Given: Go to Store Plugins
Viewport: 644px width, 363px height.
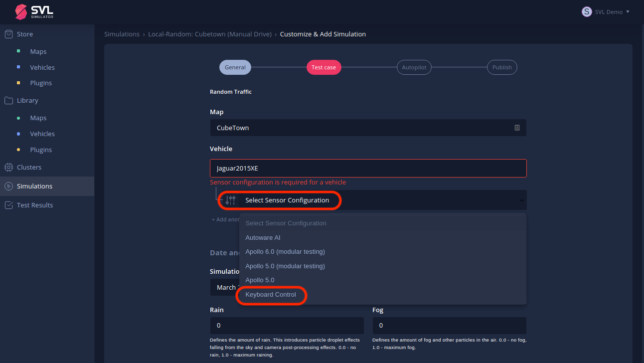Looking at the screenshot, I should (41, 83).
